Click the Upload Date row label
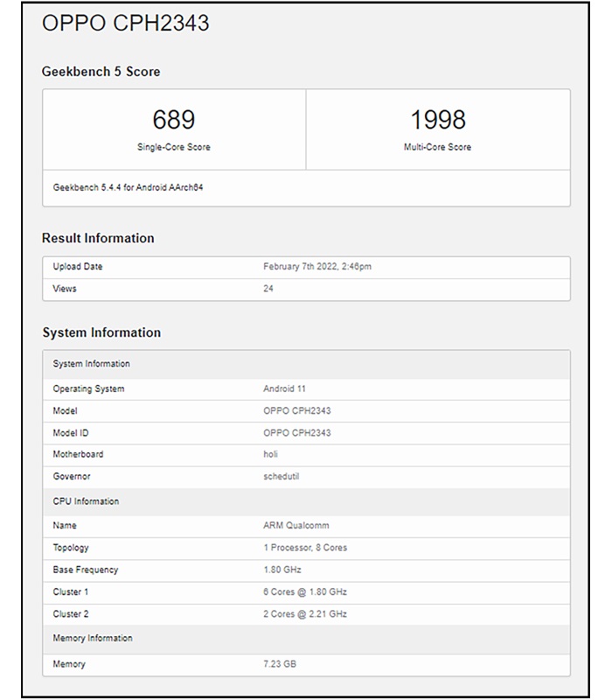The height and width of the screenshot is (700, 612). point(78,267)
